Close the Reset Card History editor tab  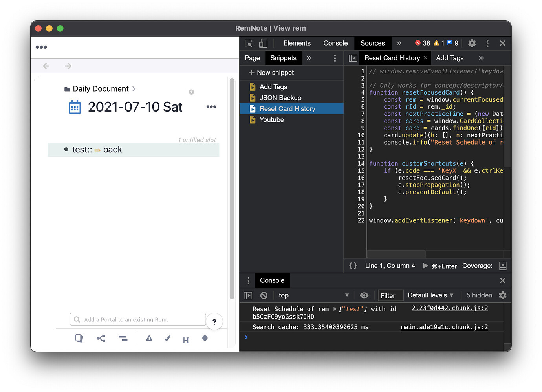pyautogui.click(x=425, y=58)
